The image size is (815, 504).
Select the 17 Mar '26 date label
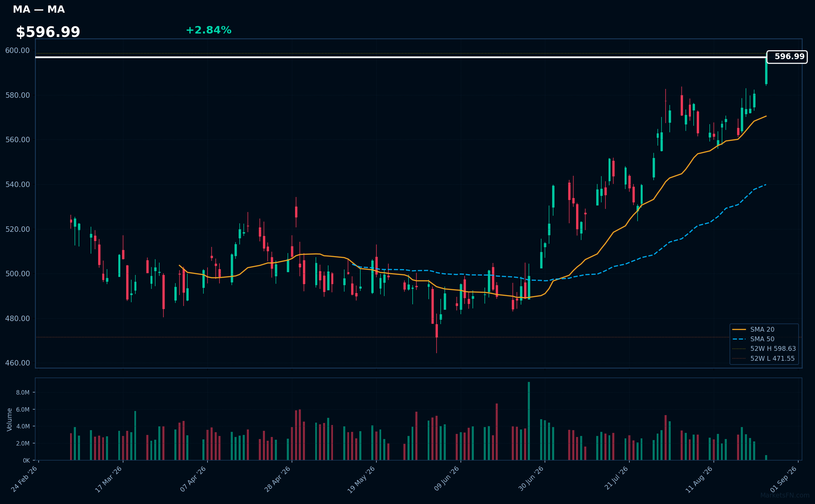point(108,479)
